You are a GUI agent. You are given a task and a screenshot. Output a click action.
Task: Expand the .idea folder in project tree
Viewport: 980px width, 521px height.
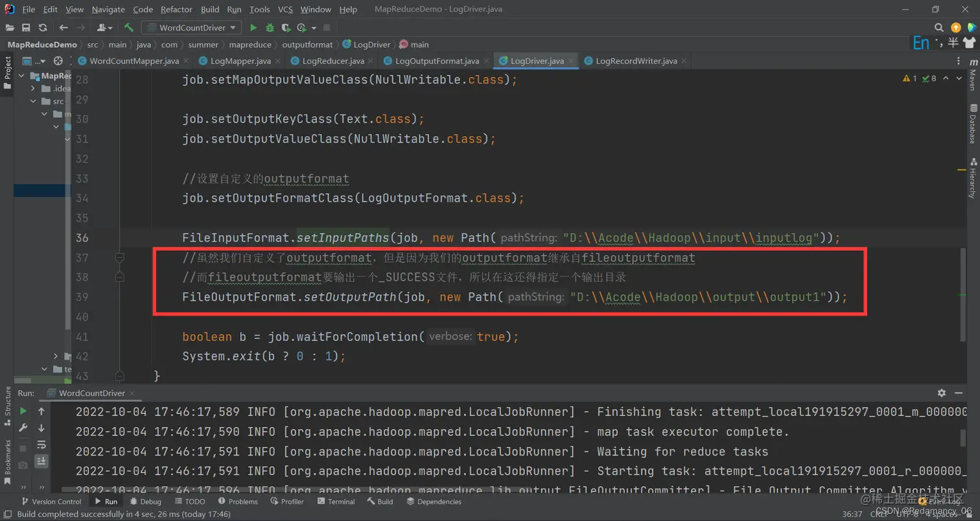click(32, 89)
